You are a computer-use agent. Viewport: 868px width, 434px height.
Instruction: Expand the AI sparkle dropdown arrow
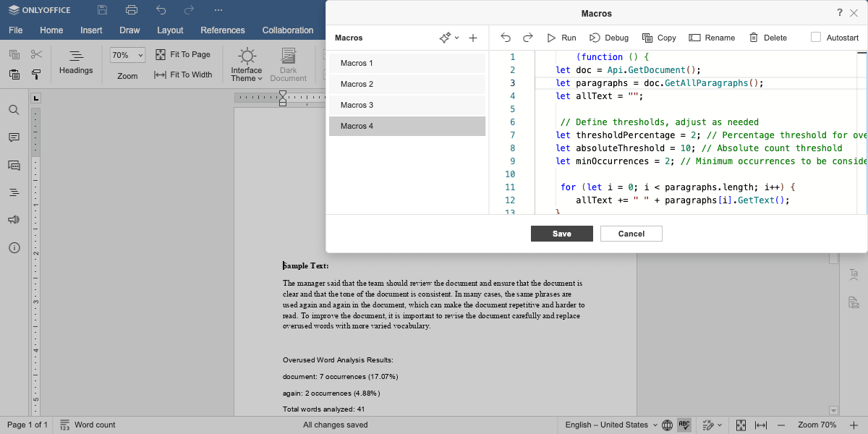click(x=456, y=38)
